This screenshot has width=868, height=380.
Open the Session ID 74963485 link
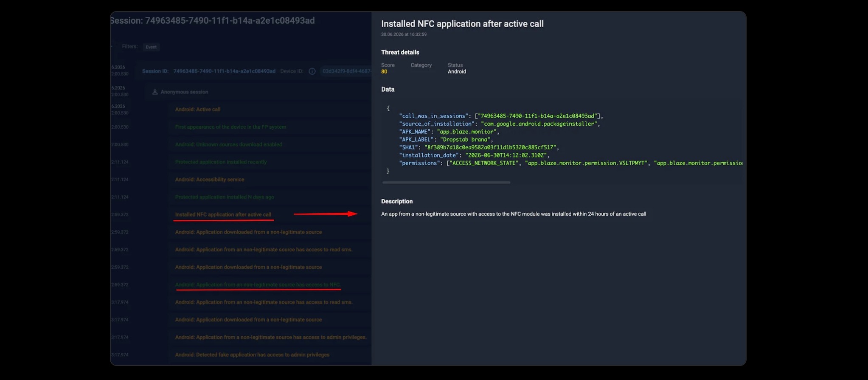click(x=224, y=71)
